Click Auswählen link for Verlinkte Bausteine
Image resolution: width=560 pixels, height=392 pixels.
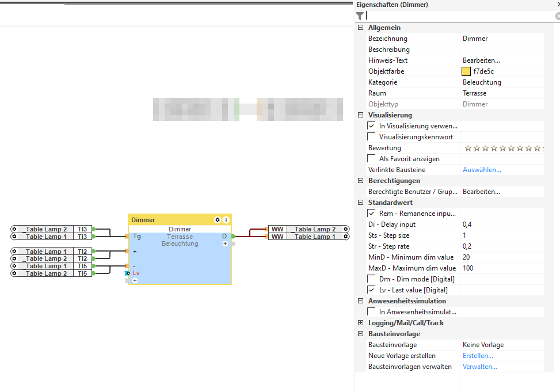click(x=482, y=170)
